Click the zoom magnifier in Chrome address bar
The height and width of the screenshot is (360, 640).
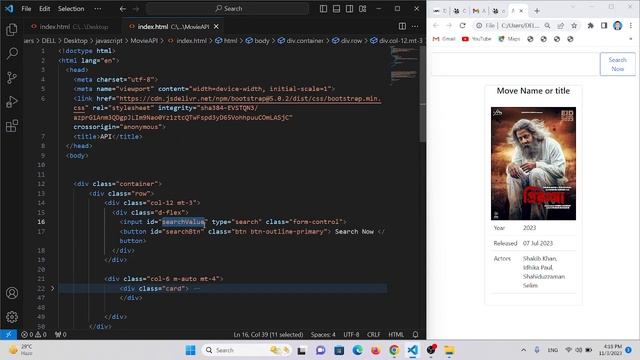point(547,25)
